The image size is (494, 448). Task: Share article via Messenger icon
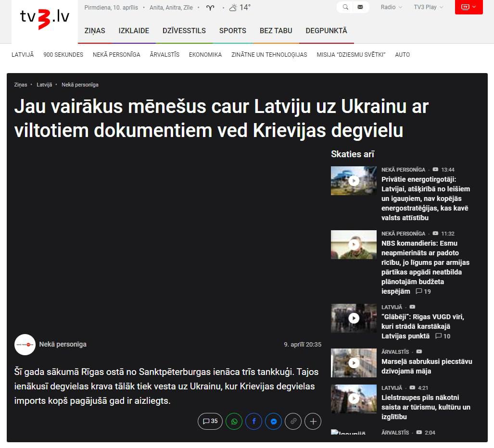coord(273,422)
